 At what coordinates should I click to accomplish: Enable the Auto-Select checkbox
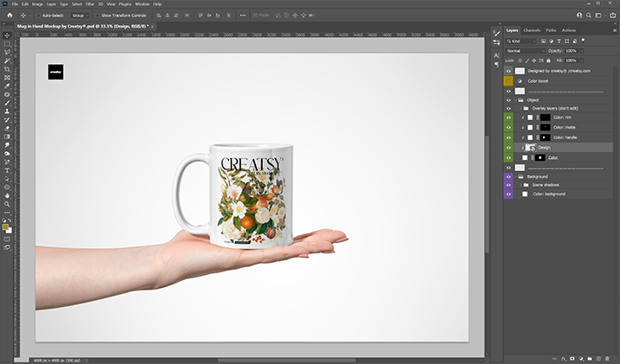point(39,16)
